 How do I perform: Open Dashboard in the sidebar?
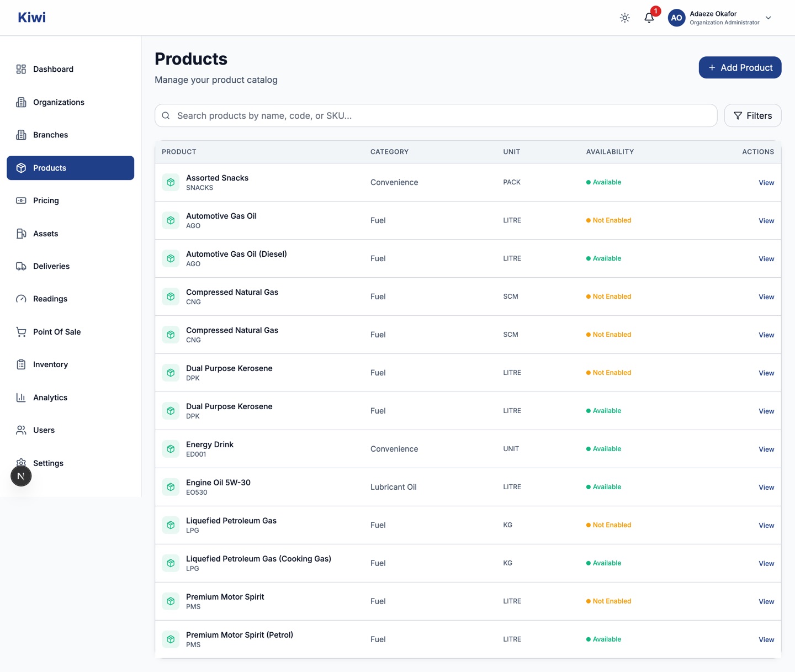point(70,69)
